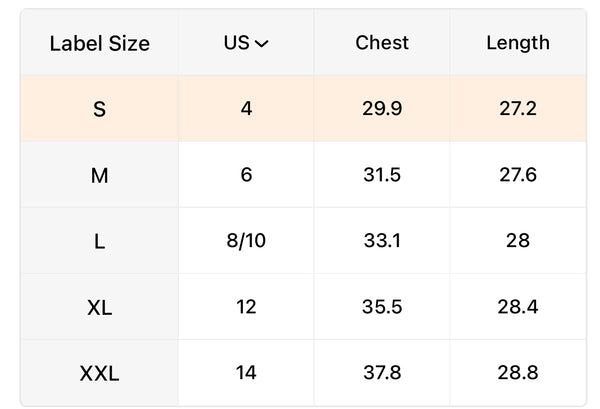Click US size 8/10 cell

tap(246, 241)
